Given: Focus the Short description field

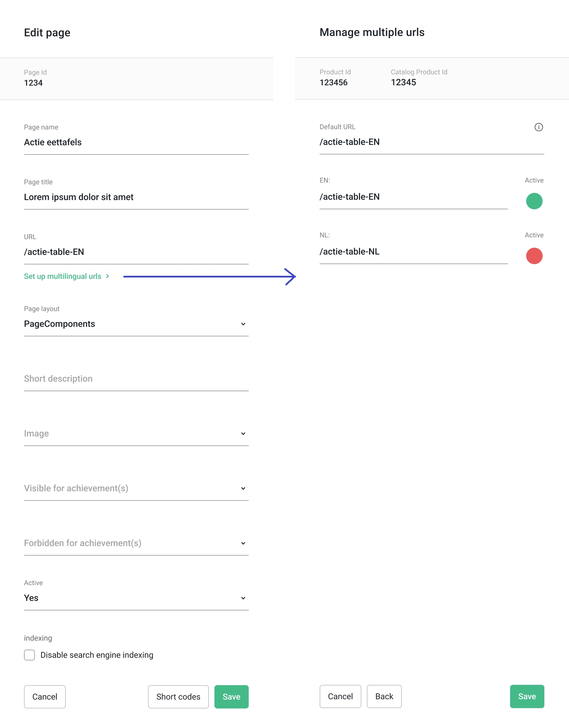Looking at the screenshot, I should pos(136,379).
